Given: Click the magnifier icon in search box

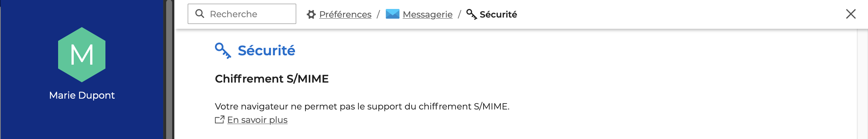Looking at the screenshot, I should coord(200,14).
